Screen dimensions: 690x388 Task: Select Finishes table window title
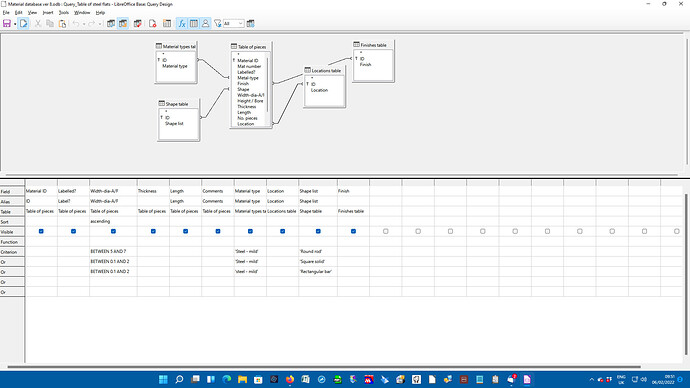pyautogui.click(x=373, y=45)
